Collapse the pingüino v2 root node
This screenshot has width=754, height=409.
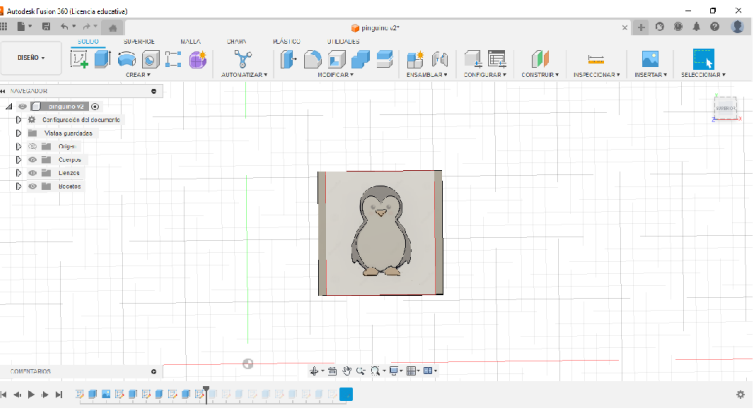coord(9,107)
